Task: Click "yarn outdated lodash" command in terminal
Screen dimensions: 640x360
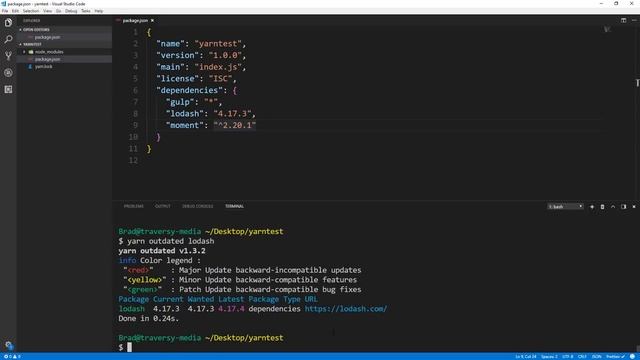Action: point(171,241)
